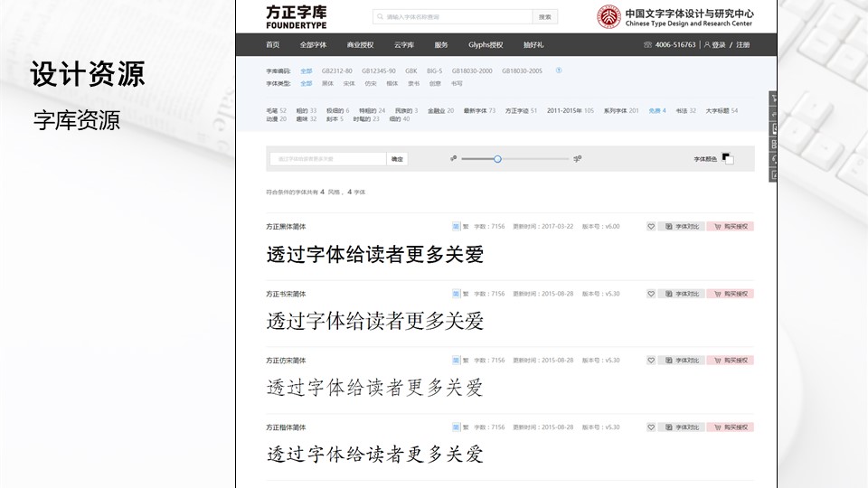Click 字体对比 for 方正黑体简体

(x=682, y=226)
